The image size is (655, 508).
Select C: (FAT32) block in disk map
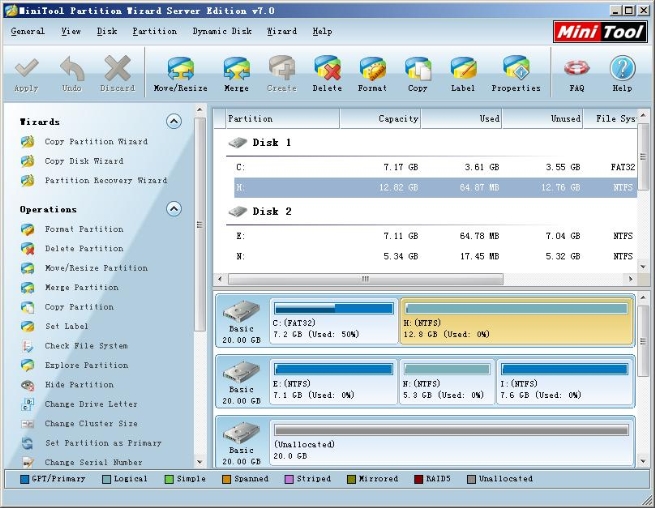(334, 321)
